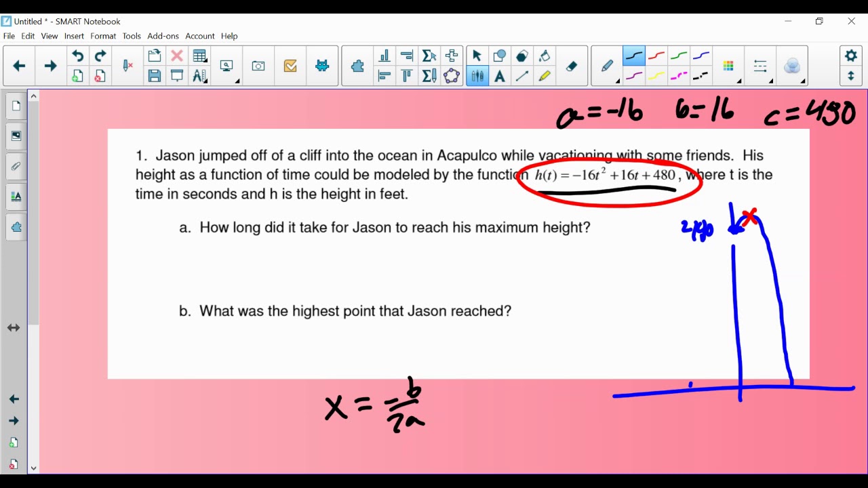Open toolbar settings gear
The height and width of the screenshot is (488, 868).
(851, 56)
